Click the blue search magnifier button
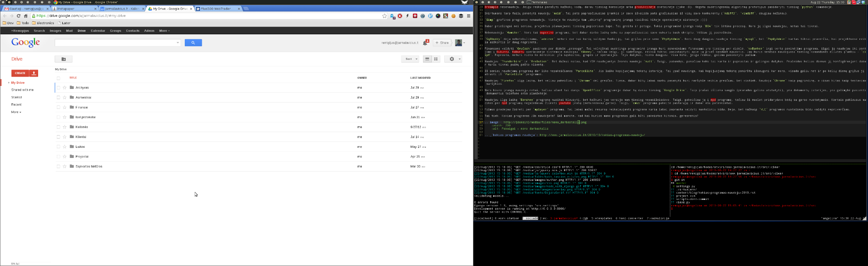The image size is (868, 266). (x=193, y=42)
